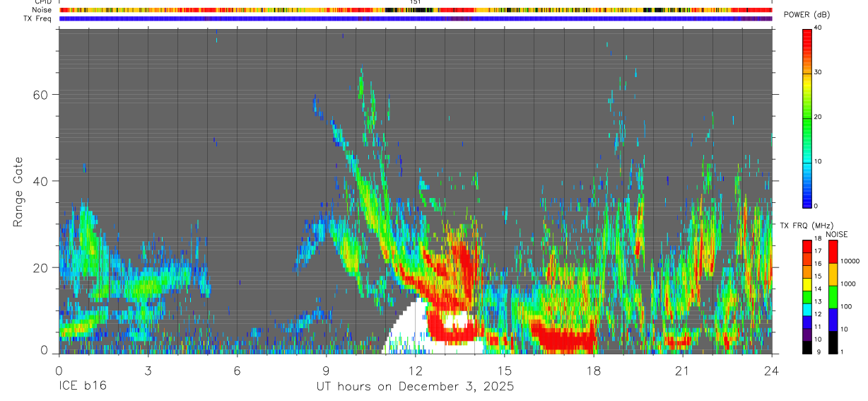This screenshot has width=868, height=401.
Task: Click the 20 label on the power scale
Action: click(x=817, y=117)
